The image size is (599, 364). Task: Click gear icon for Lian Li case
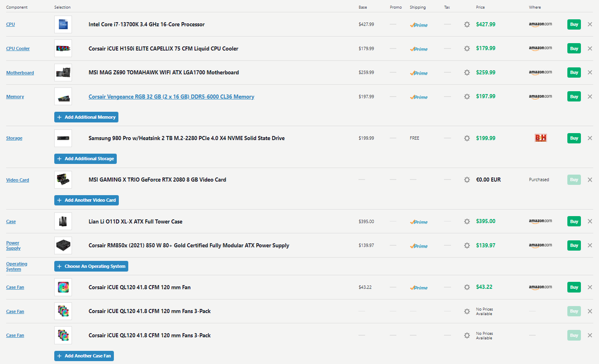coord(467,221)
